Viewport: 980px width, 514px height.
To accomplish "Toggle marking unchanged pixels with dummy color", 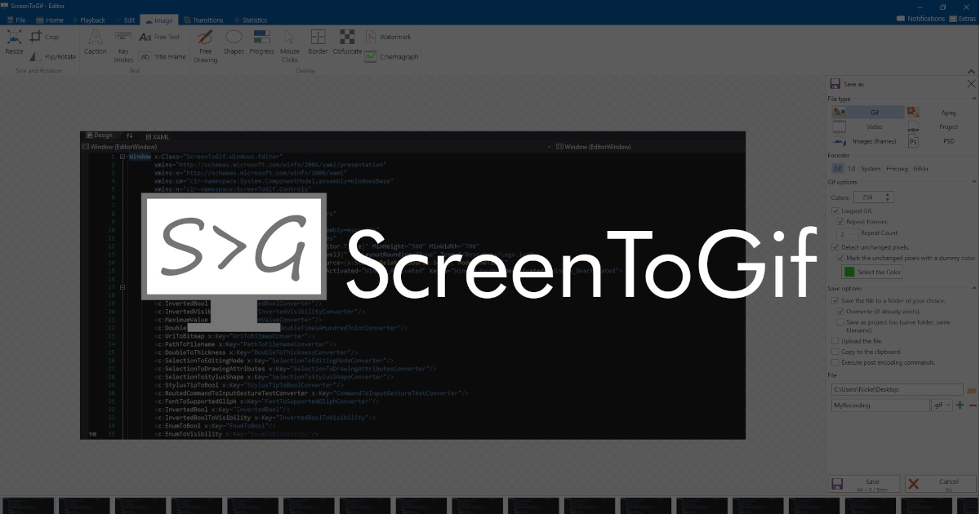I will pyautogui.click(x=840, y=258).
